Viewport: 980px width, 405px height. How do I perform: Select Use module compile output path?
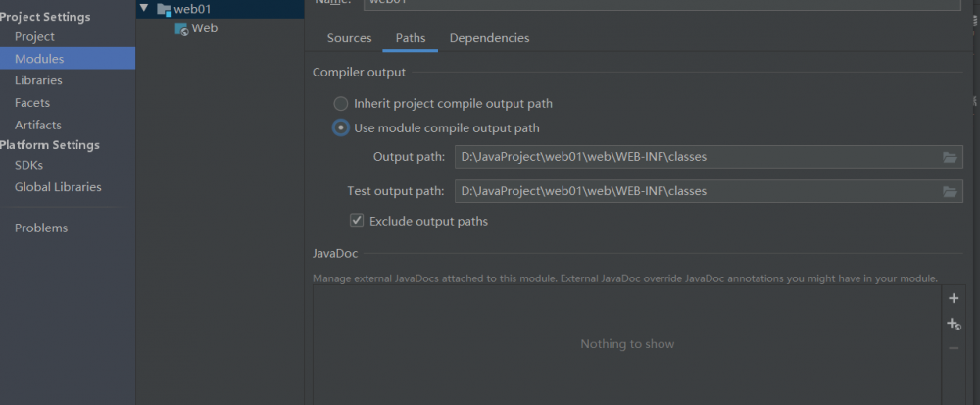[x=341, y=127]
